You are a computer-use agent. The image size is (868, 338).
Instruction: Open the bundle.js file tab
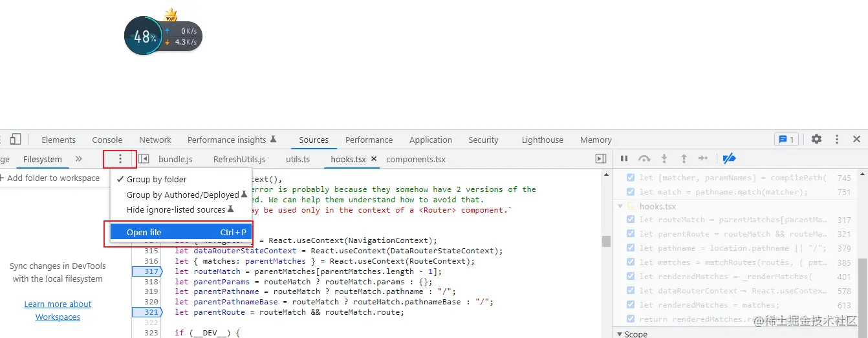[175, 159]
